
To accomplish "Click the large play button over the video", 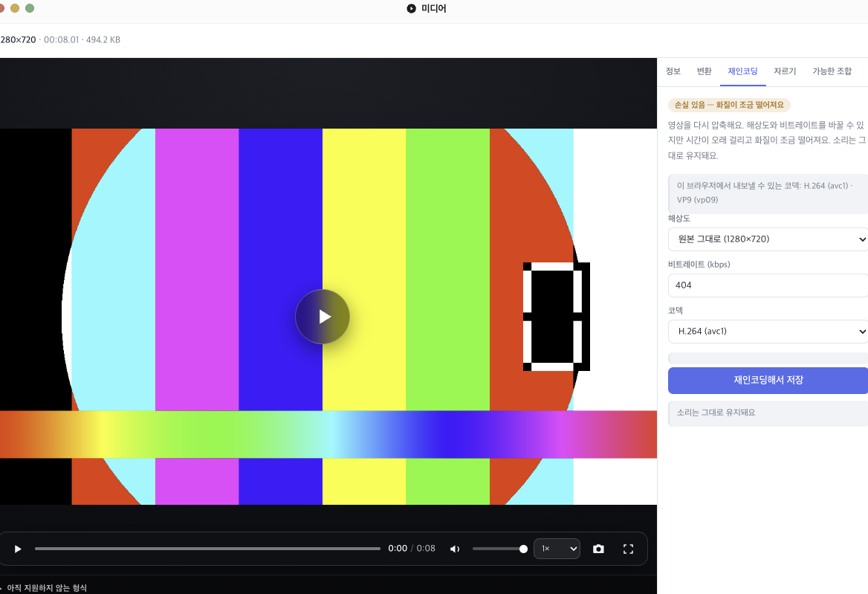I will pyautogui.click(x=323, y=317).
